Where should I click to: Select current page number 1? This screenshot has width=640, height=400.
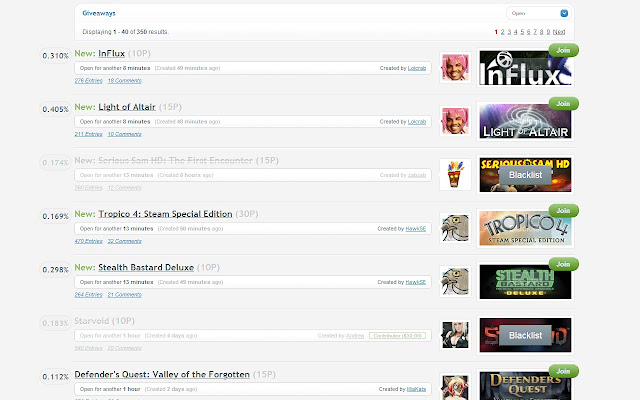pyautogui.click(x=496, y=32)
